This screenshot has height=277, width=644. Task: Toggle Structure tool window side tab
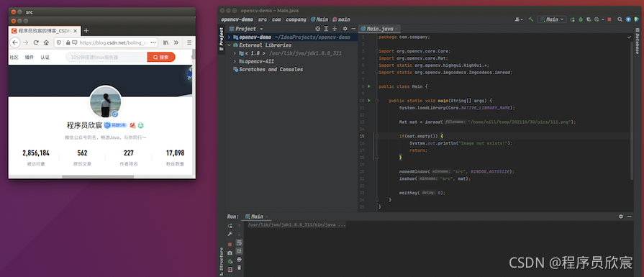pos(222,261)
